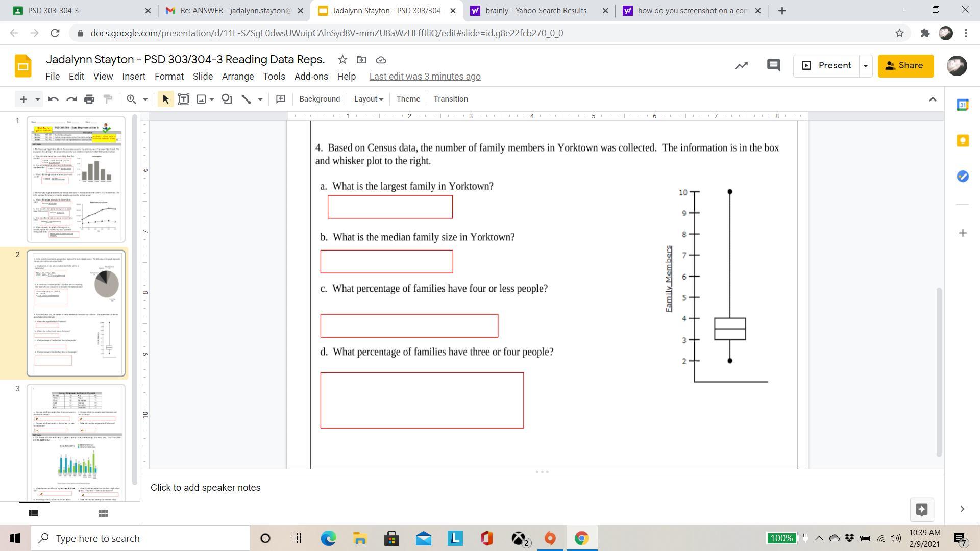This screenshot has height=551, width=980.
Task: Click the Undo arrow
Action: click(53, 99)
